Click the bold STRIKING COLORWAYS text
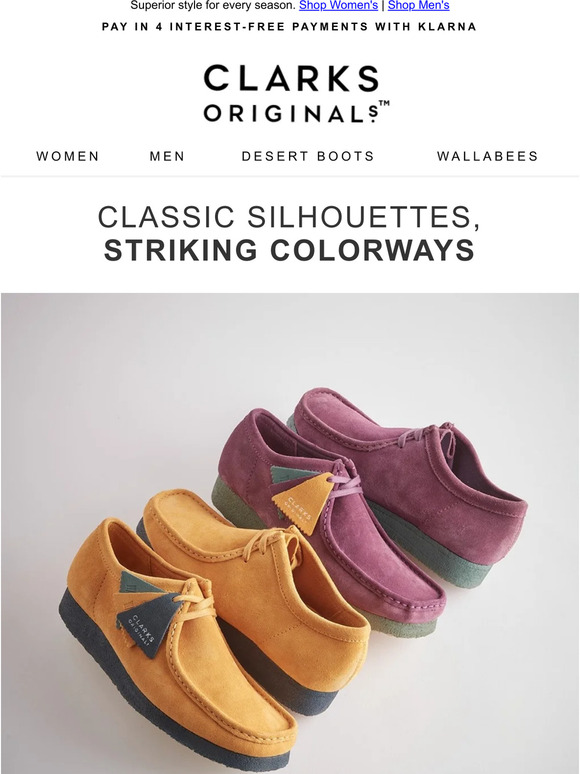This screenshot has width=580, height=774. coord(289,250)
